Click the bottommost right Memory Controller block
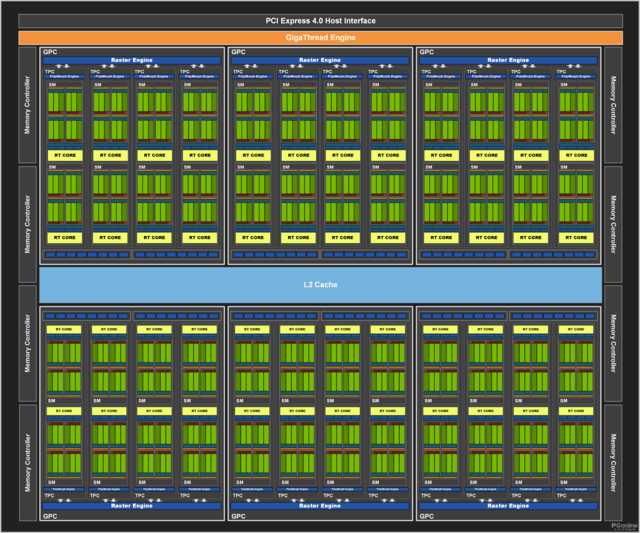Viewport: 640px width, 533px height. coord(613,462)
